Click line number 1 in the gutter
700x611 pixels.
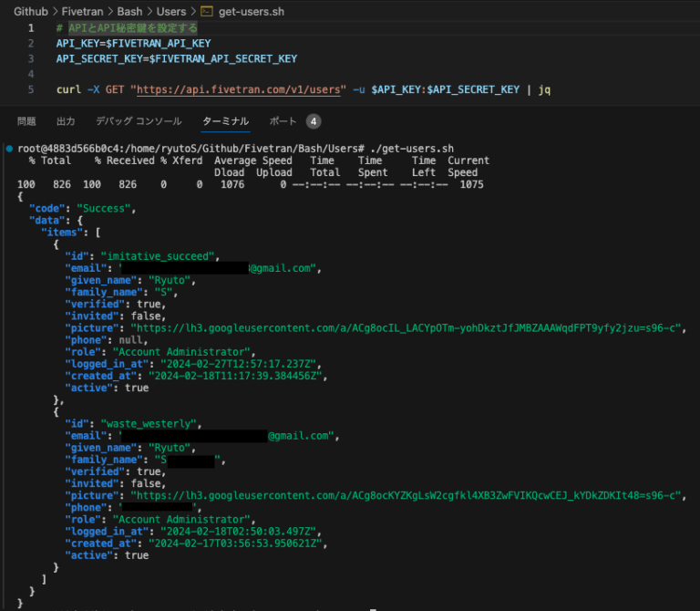(x=31, y=28)
